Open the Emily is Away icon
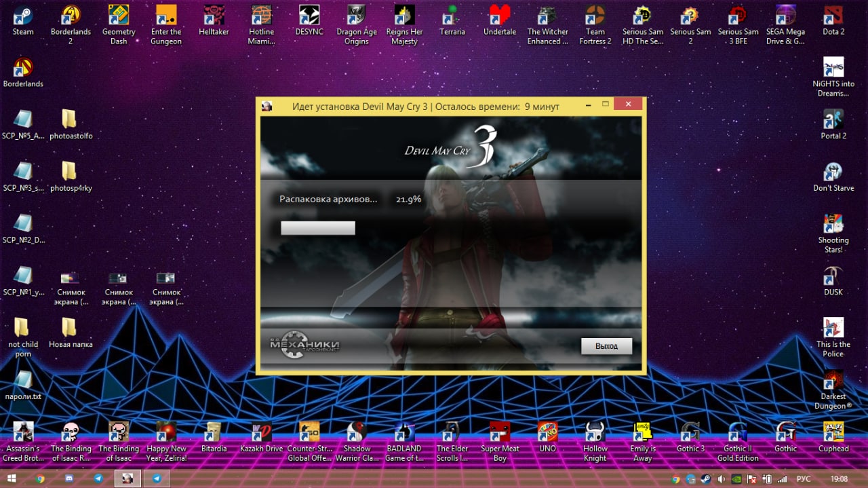868x488 pixels. [643, 443]
